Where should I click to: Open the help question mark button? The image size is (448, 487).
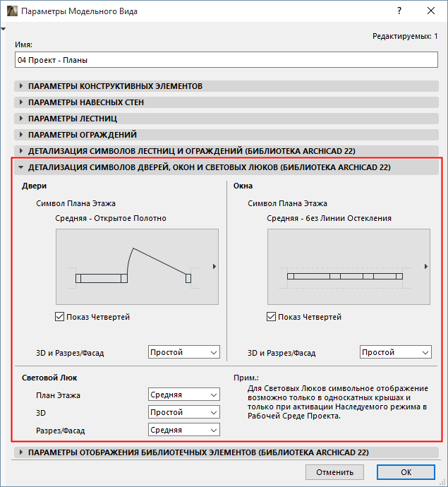click(399, 11)
